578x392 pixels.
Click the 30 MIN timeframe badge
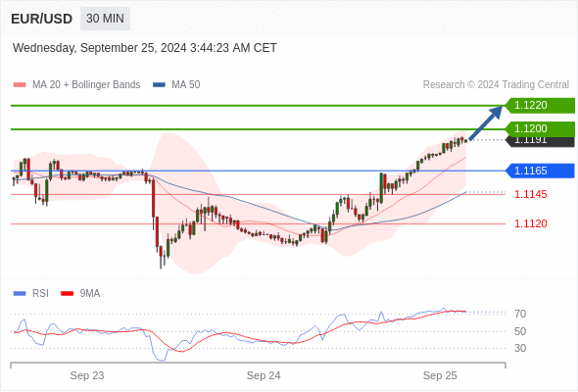point(105,19)
